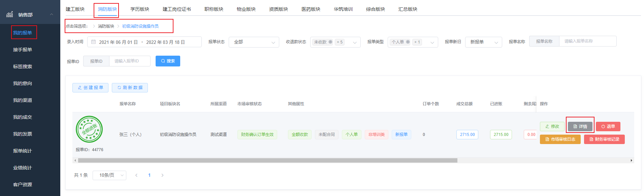Click the 创建报单 button

click(x=90, y=88)
